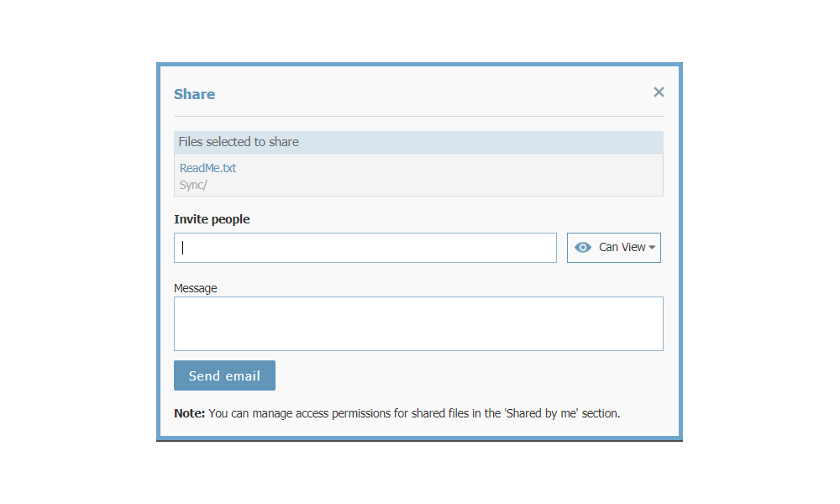Click the divider line under the Share title
The height and width of the screenshot is (504, 840).
(x=418, y=116)
